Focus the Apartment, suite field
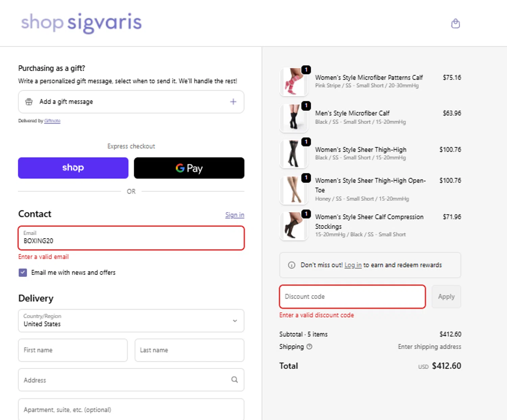Viewport: 507px width, 420px height. coord(131,409)
